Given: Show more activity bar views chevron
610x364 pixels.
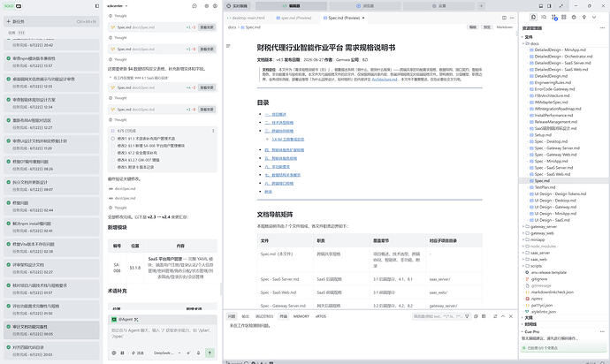Looking at the screenshot, I should (x=594, y=17).
